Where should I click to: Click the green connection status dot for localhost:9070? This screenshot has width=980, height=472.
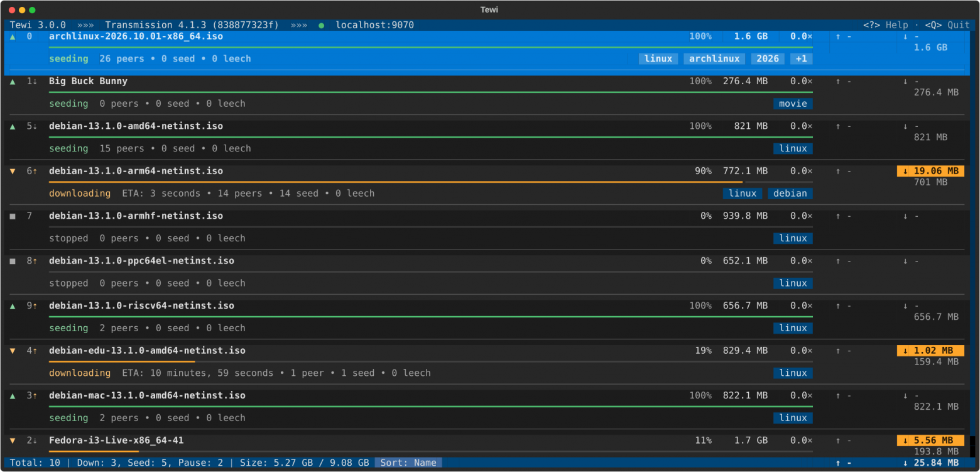(322, 25)
